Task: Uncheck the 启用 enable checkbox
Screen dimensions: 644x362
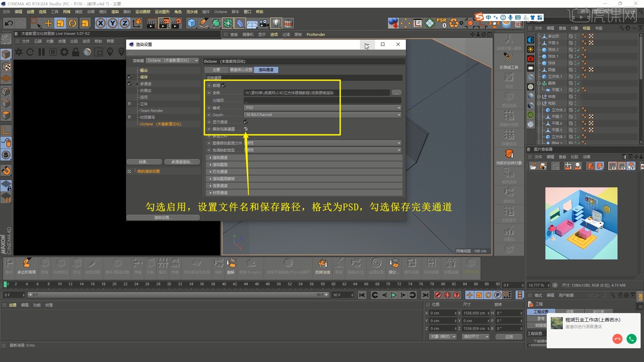Action: coord(223,85)
